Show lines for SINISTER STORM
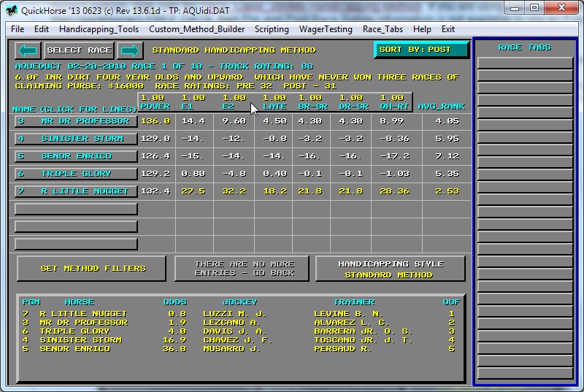This screenshot has height=392, width=584. (76, 139)
